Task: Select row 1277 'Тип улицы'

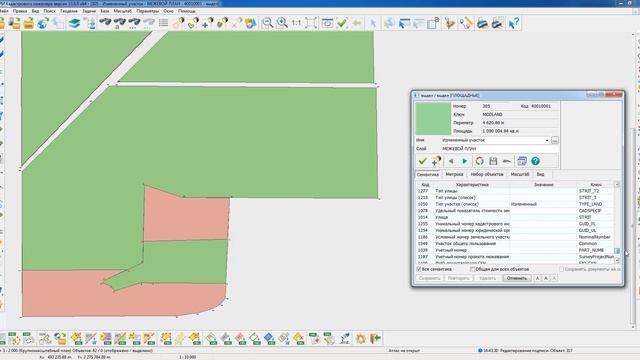Action: pos(515,191)
